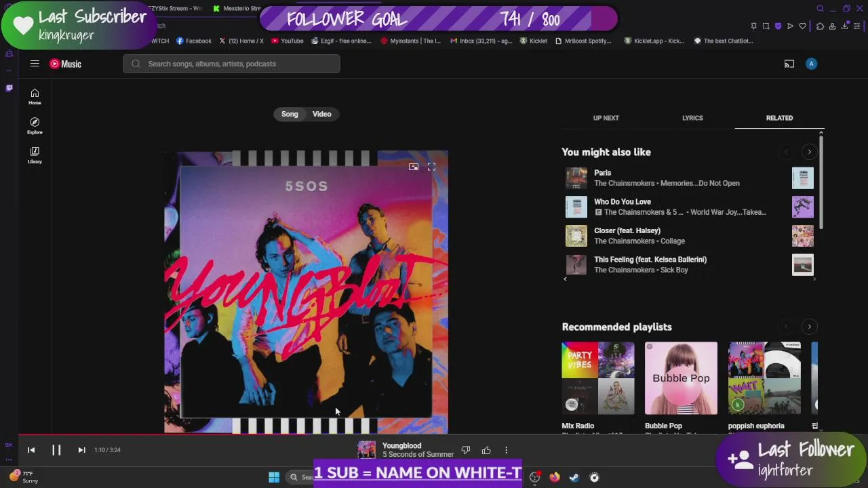Open the YouTube Music hamburger menu
The height and width of the screenshot is (488, 868).
[x=35, y=64]
